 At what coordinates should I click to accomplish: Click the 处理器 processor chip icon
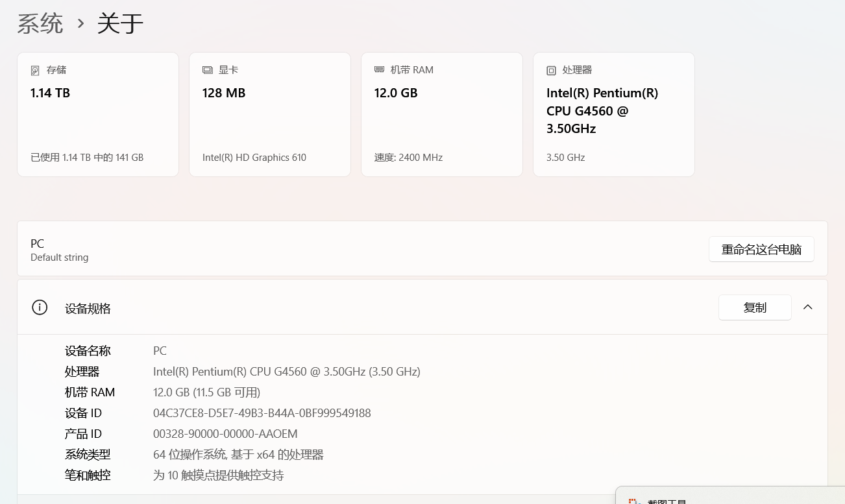click(x=552, y=70)
